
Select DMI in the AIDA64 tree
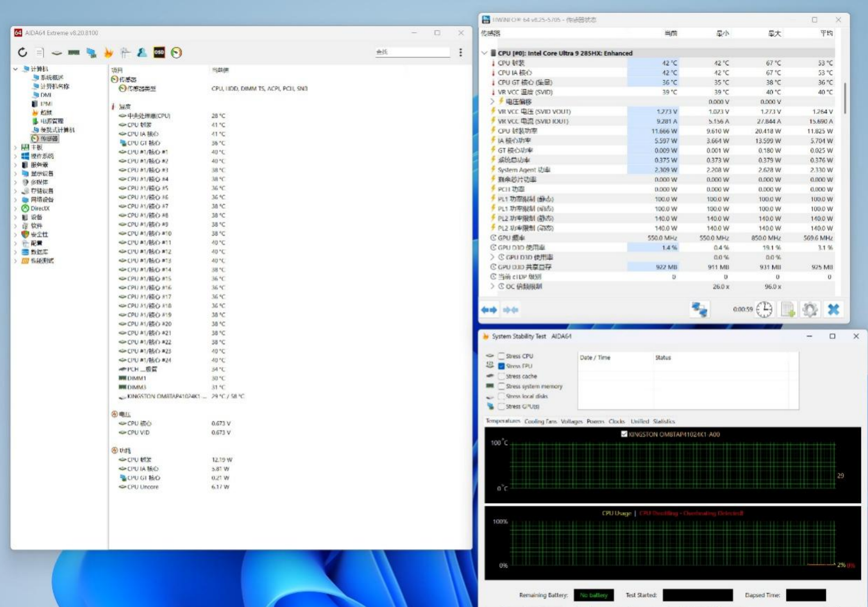[x=46, y=95]
